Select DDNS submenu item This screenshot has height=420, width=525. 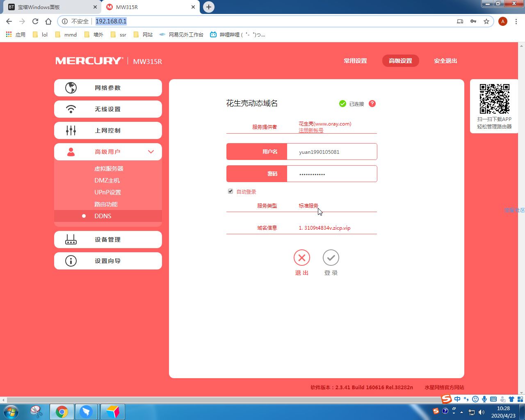click(108, 216)
